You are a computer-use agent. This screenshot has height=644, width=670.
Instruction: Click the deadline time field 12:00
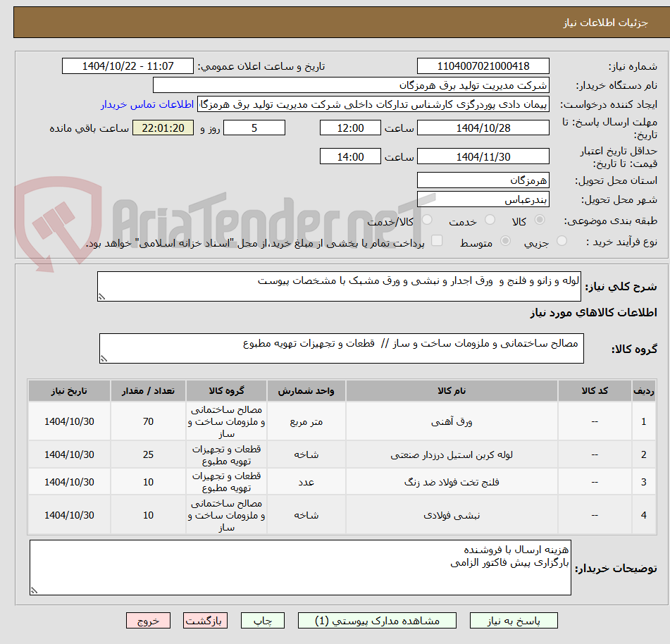click(x=350, y=128)
